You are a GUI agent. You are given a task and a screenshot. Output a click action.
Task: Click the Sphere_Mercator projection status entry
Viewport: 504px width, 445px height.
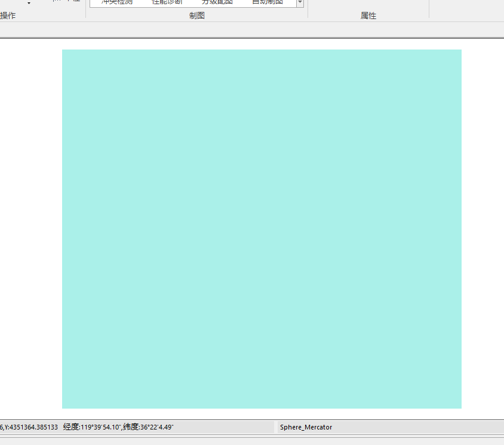[306, 427]
